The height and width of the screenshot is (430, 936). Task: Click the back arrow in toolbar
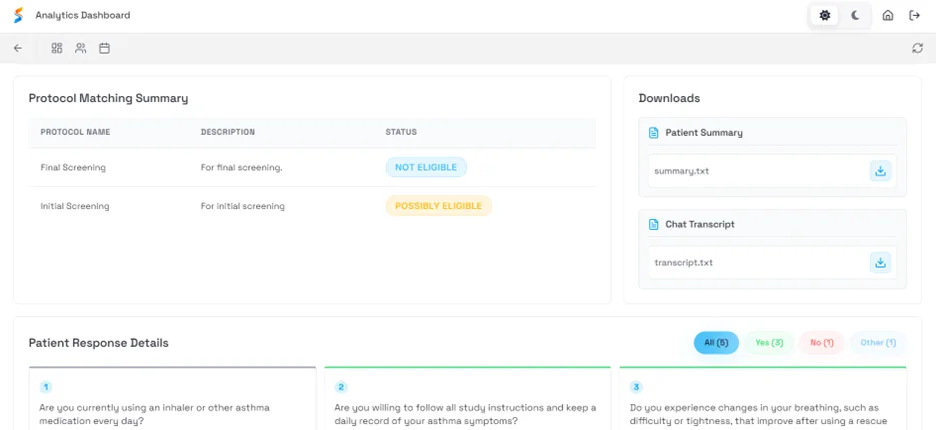point(18,48)
